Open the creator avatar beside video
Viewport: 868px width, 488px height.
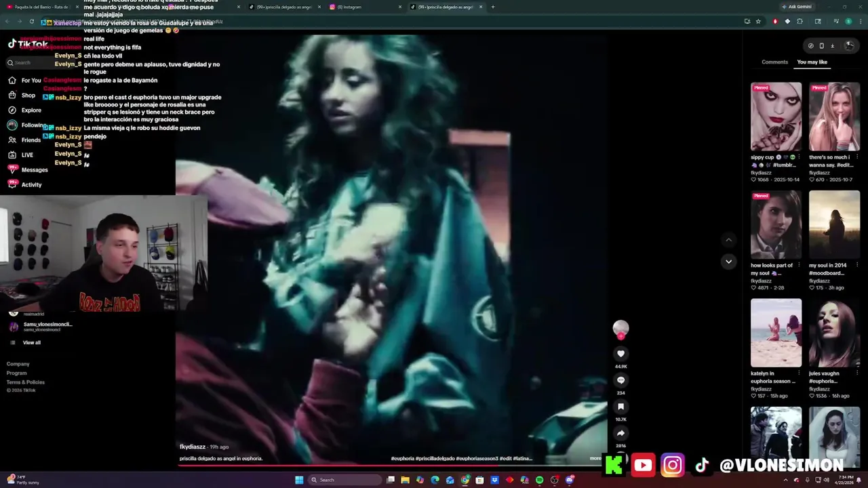click(x=620, y=329)
